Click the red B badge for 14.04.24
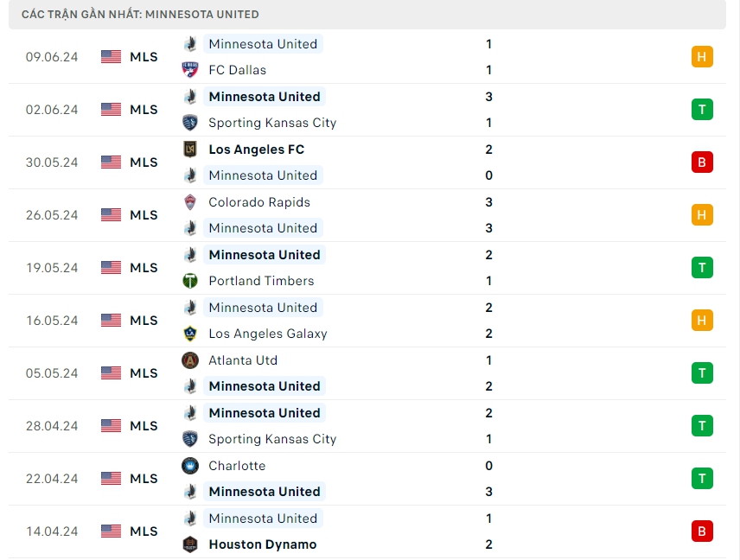 [702, 531]
